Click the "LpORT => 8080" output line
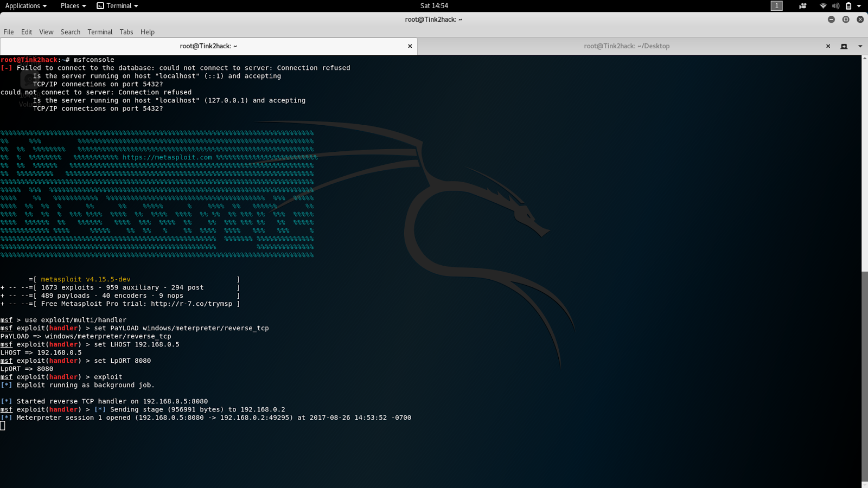The height and width of the screenshot is (488, 868). (27, 369)
